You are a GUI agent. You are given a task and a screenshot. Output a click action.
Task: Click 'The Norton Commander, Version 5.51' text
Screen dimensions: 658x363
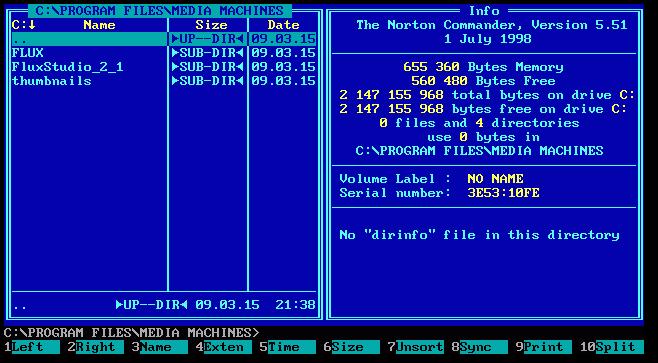point(492,25)
